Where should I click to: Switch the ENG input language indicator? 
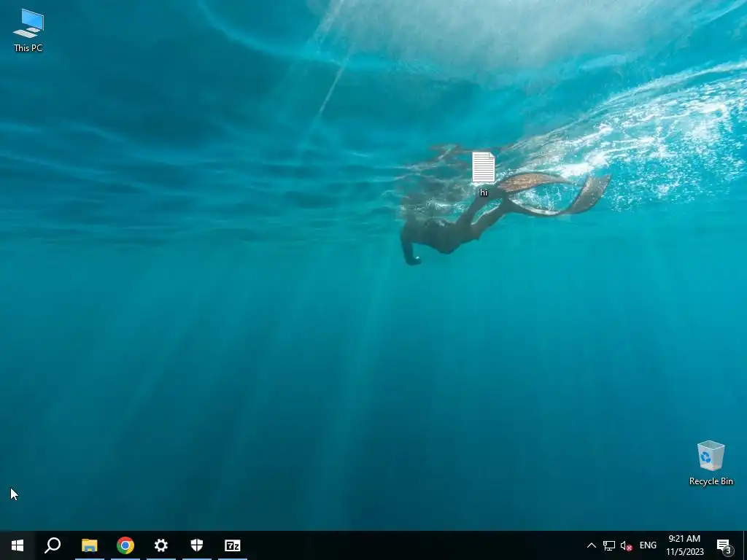(648, 545)
